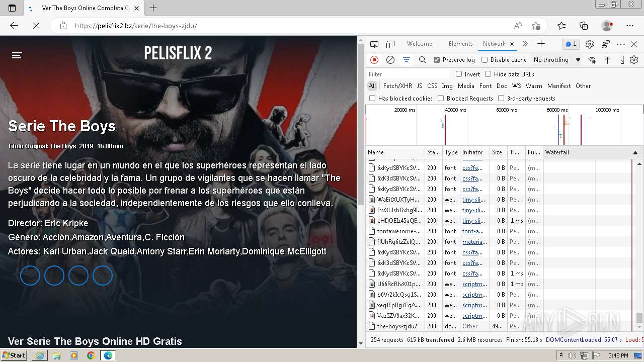Select the the-boys-zjdu/ request row
644x362 pixels.
505,326
